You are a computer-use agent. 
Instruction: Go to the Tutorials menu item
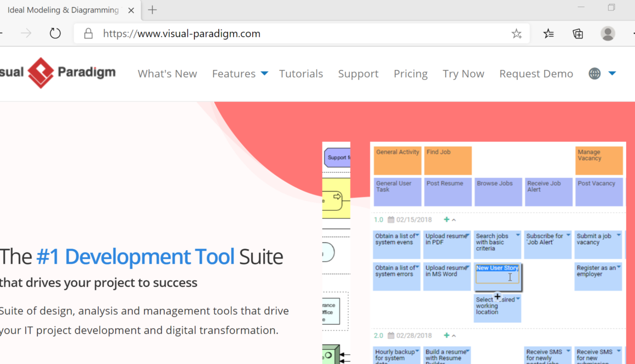tap(301, 74)
